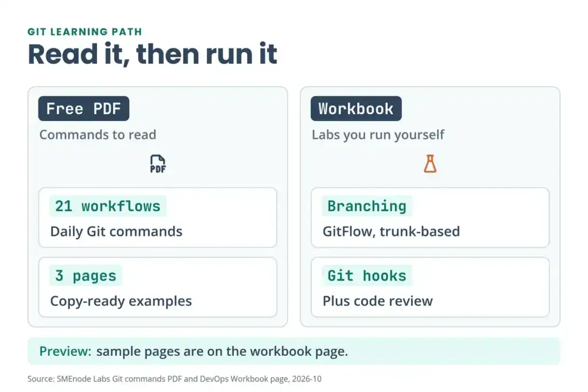Click the Source citation line
This screenshot has height=392, width=588.
[175, 379]
